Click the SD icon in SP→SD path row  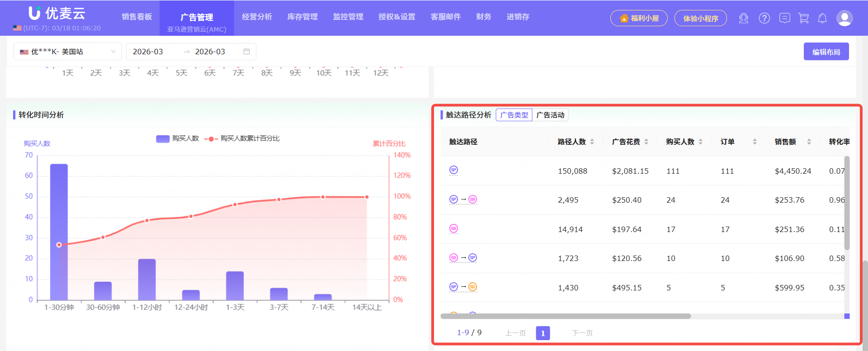click(x=472, y=287)
